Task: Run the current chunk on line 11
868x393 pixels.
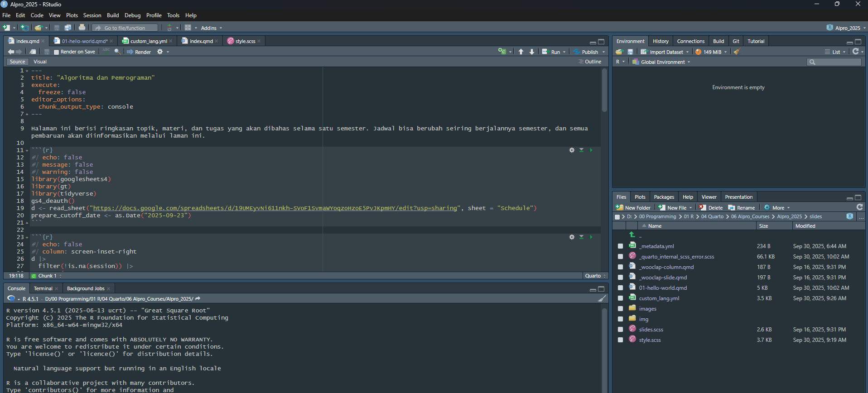Action: [x=591, y=150]
